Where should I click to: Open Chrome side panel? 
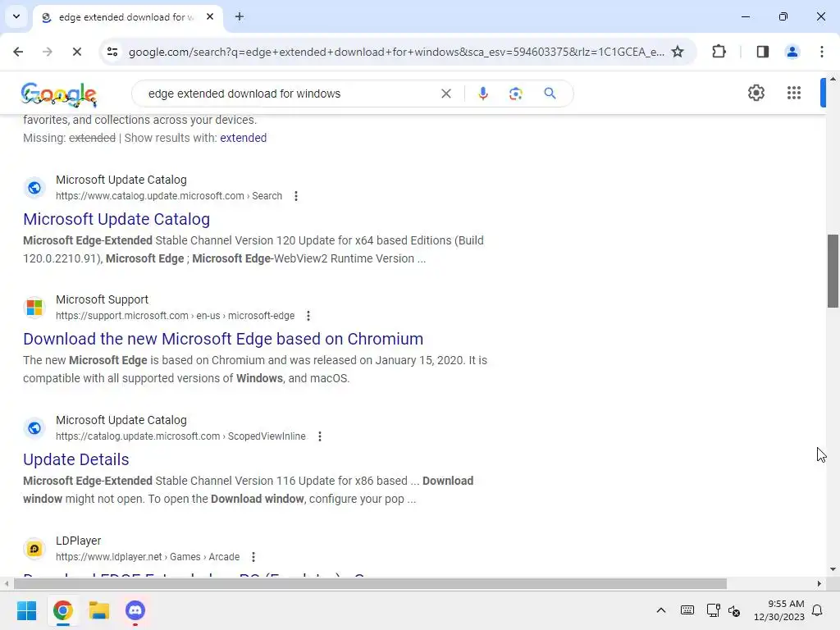click(763, 52)
